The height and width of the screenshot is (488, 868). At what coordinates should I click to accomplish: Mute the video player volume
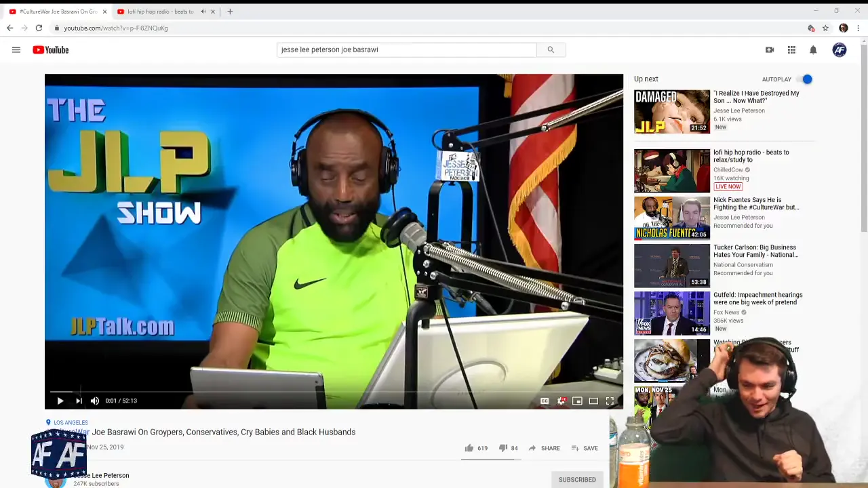(x=95, y=401)
